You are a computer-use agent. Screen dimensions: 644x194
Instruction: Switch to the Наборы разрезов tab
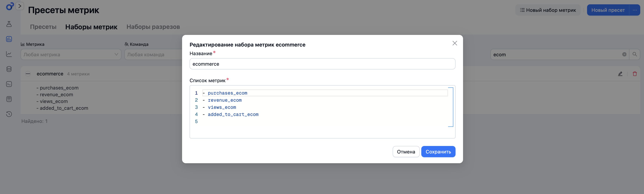tap(153, 27)
